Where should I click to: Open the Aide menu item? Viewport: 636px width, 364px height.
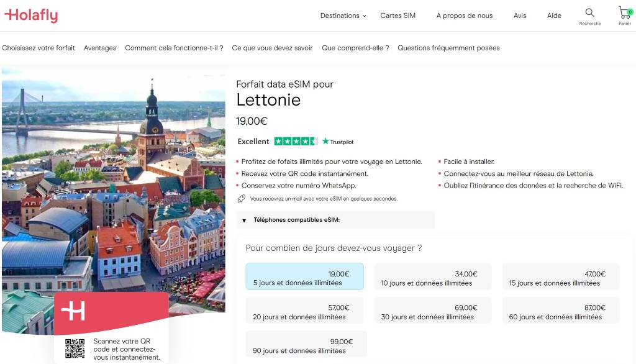[x=554, y=16]
